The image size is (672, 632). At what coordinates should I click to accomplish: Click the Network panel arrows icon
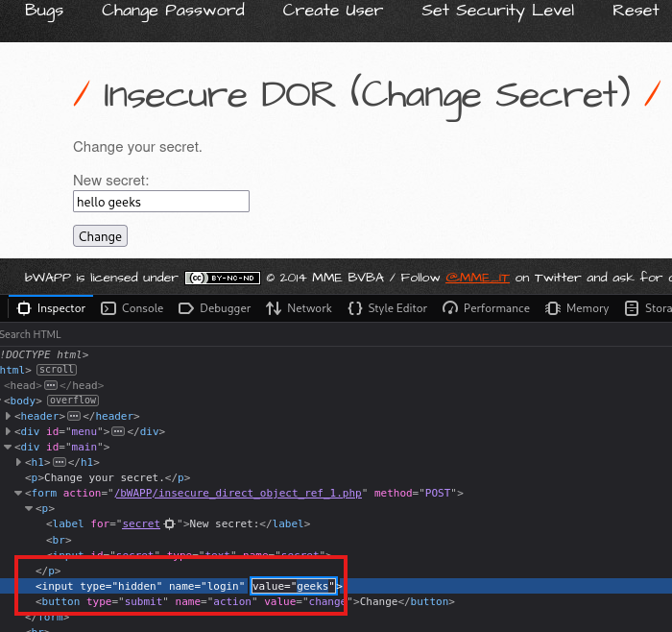(274, 308)
